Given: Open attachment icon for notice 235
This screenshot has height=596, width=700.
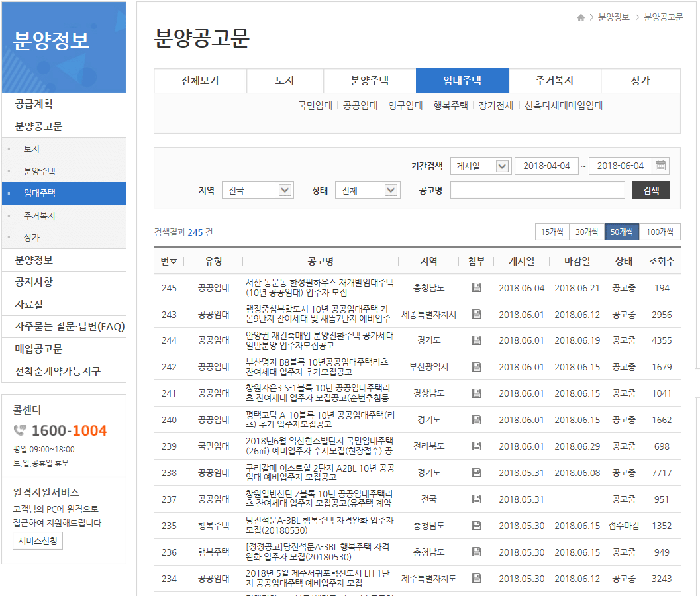Looking at the screenshot, I should point(477,525).
